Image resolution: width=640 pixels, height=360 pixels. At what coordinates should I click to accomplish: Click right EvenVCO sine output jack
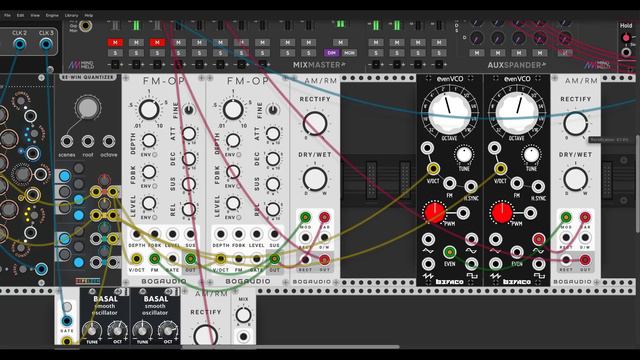click(x=538, y=239)
